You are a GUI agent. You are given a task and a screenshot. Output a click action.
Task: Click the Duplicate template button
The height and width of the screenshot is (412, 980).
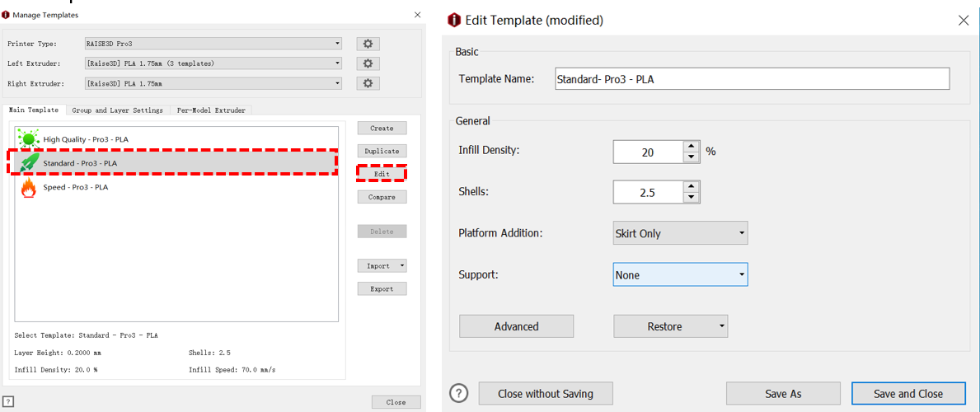382,152
